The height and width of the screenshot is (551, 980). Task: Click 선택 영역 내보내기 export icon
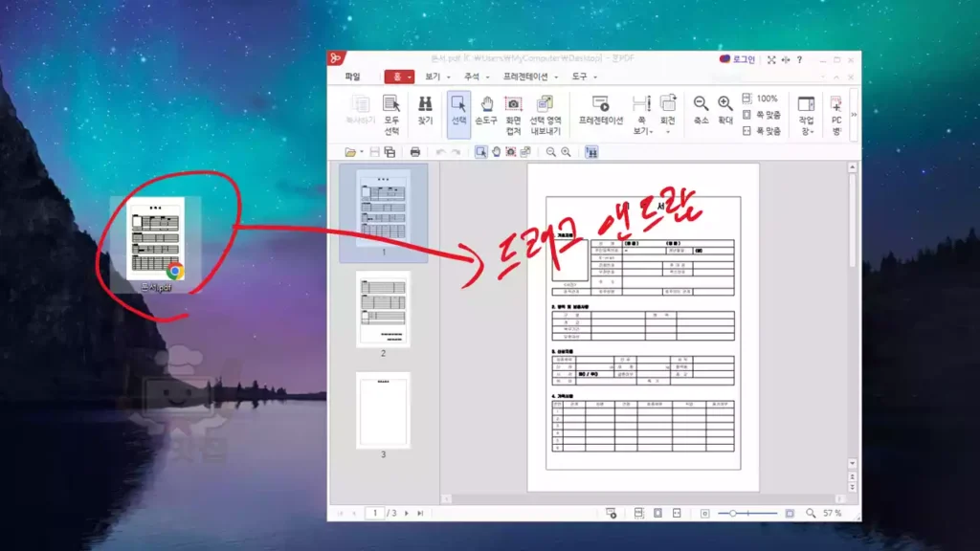(x=545, y=110)
